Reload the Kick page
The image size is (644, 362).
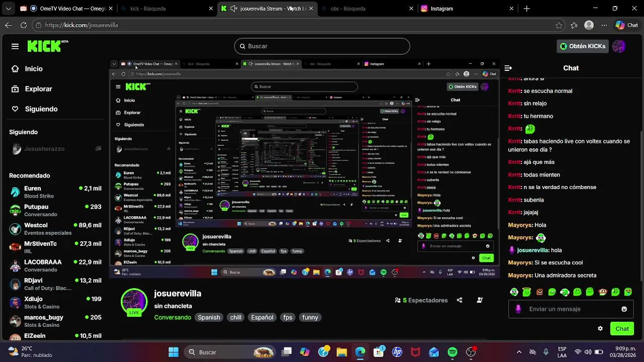[x=24, y=25]
